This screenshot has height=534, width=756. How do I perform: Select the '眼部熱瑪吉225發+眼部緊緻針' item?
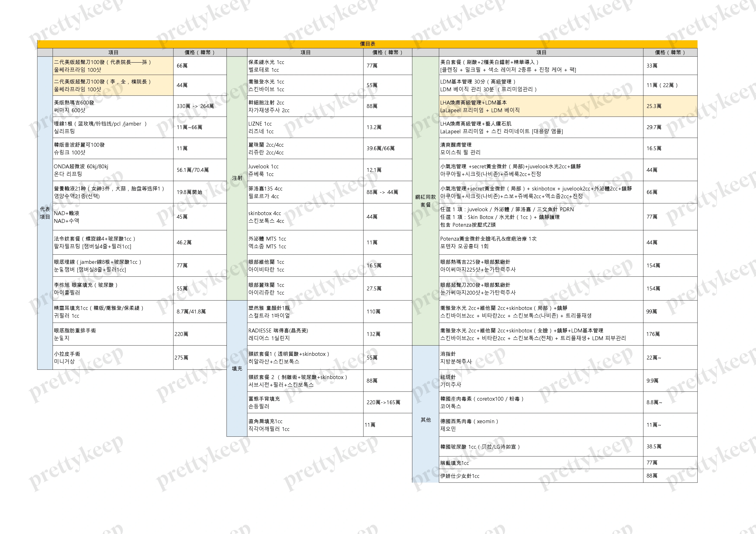(541, 266)
